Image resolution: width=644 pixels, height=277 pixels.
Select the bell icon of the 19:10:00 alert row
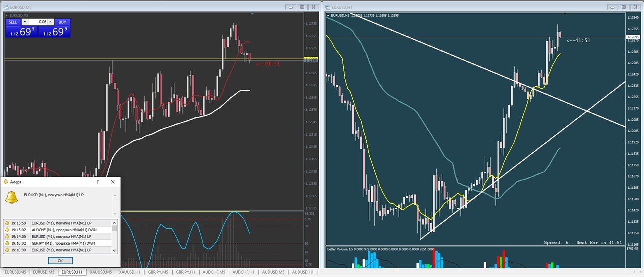click(7, 250)
